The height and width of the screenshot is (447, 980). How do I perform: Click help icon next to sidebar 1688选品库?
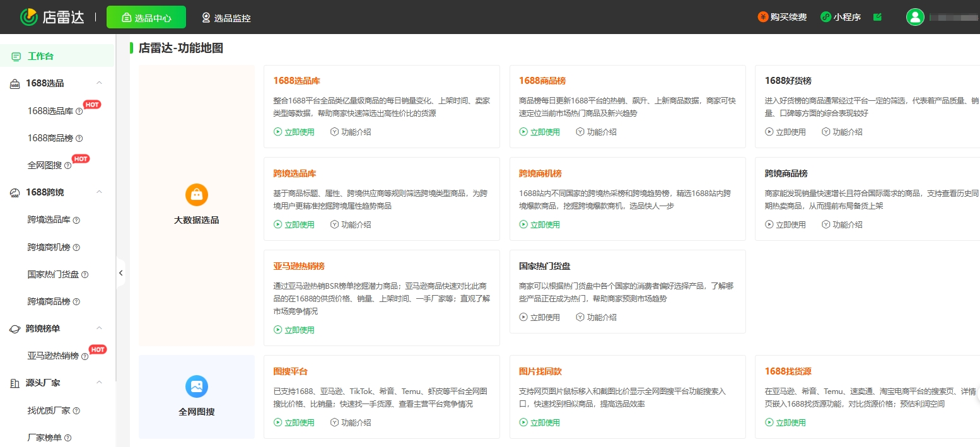(79, 112)
